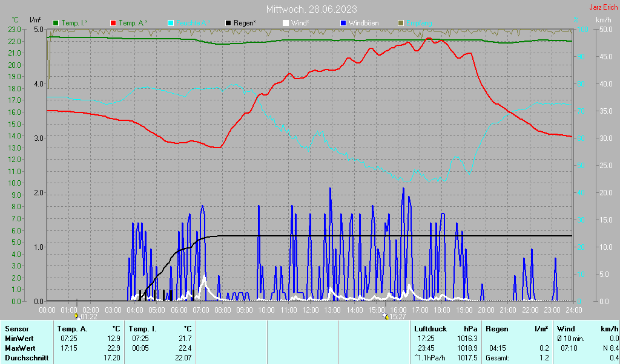Viewport: 620px width, 364px height.
Task: Click the indoor minimum value '21.7'
Action: click(x=185, y=339)
